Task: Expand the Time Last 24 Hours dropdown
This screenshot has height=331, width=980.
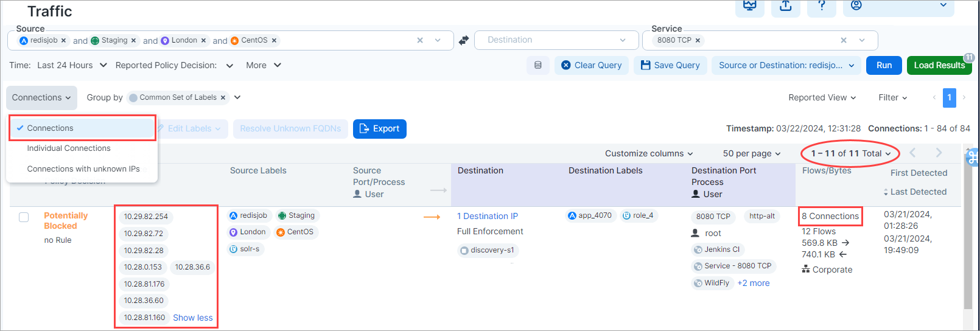Action: [72, 65]
